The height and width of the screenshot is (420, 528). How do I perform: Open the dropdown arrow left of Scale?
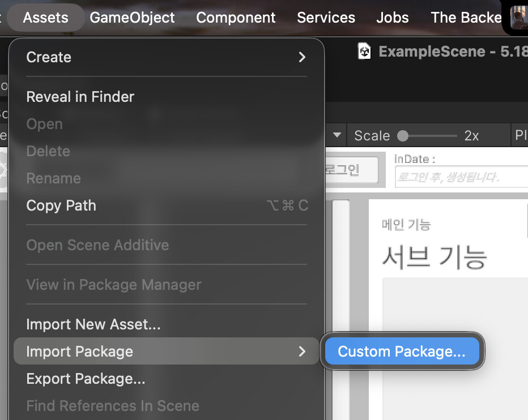click(337, 135)
